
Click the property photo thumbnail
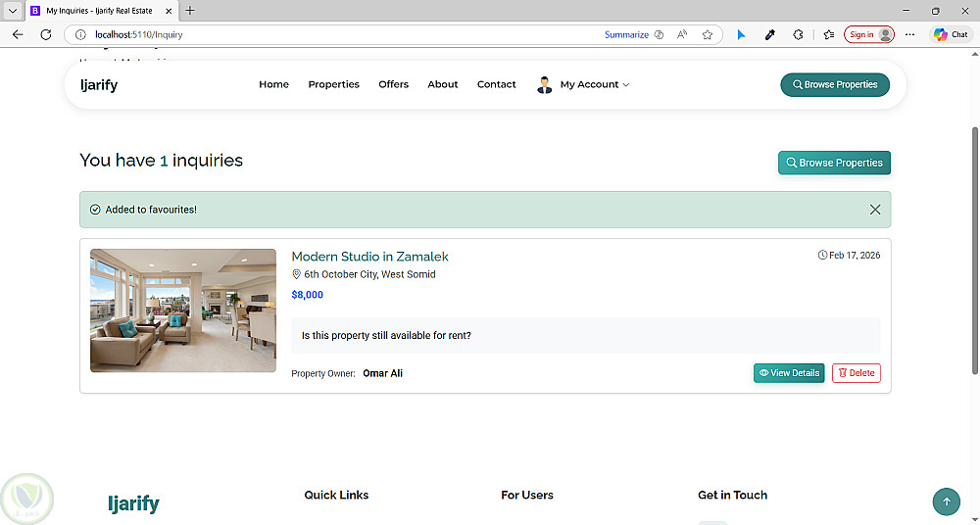point(183,310)
